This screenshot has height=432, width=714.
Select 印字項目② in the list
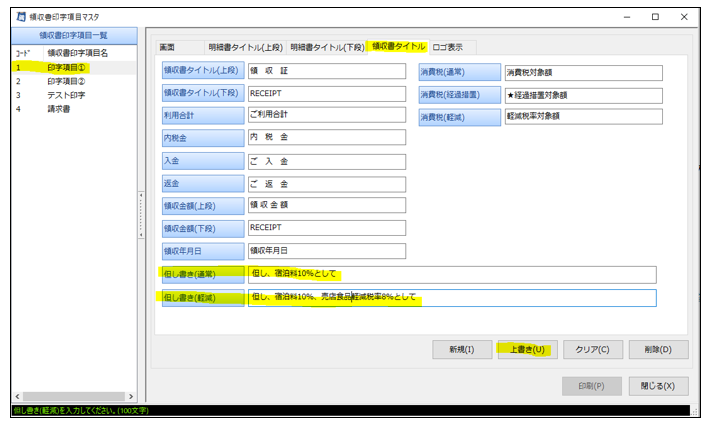click(66, 81)
